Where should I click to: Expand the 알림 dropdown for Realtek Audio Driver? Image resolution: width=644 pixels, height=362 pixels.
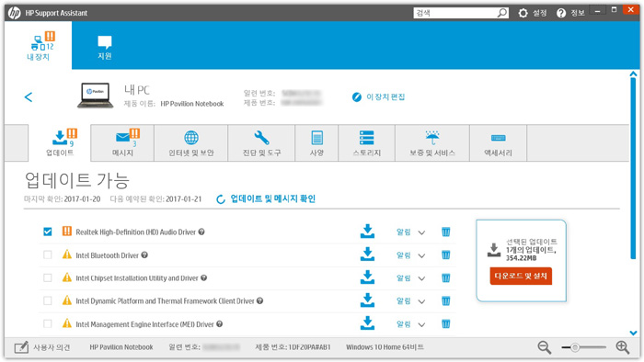421,232
